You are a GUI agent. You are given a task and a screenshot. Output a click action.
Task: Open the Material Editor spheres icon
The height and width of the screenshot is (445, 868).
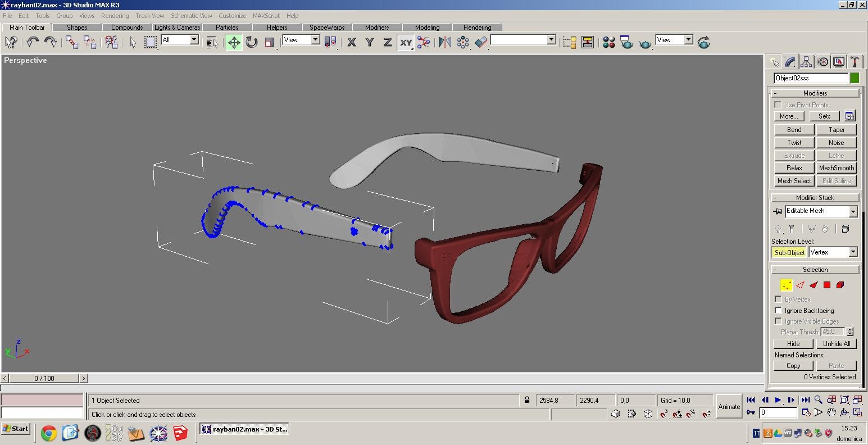tap(608, 42)
